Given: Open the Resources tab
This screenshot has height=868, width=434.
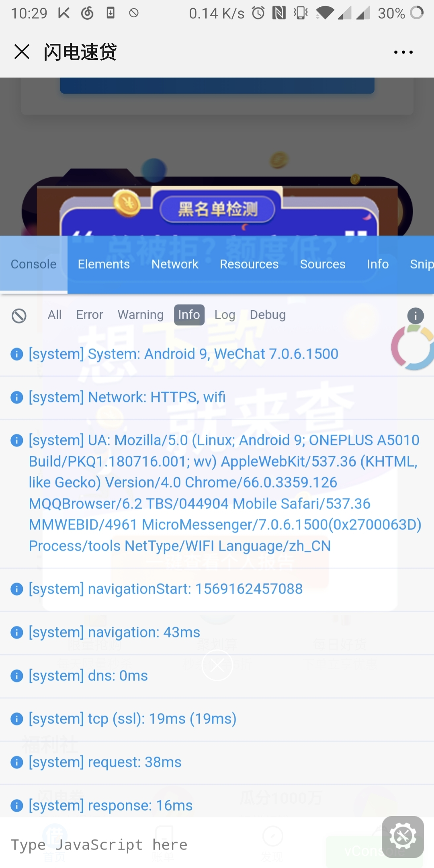Looking at the screenshot, I should coord(249,264).
